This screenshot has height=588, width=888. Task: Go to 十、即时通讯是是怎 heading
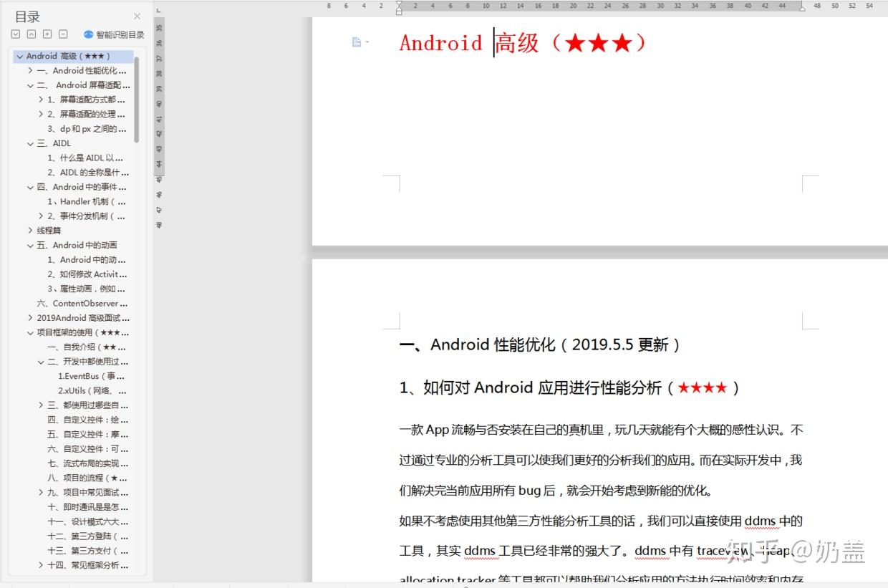(88, 507)
